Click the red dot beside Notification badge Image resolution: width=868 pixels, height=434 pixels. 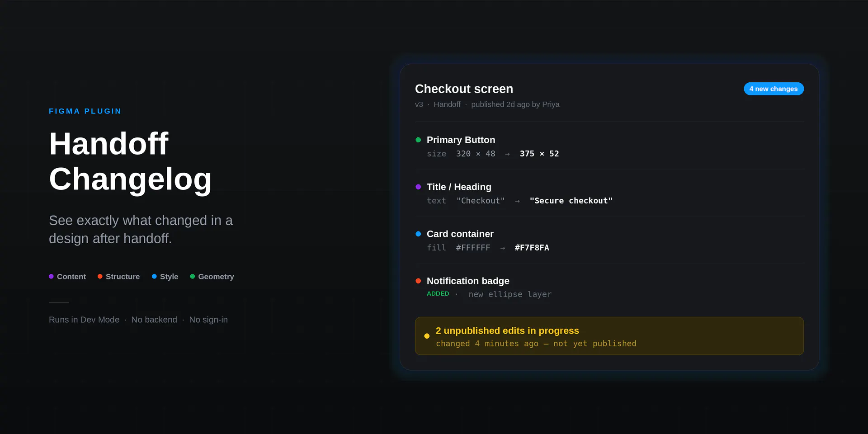(418, 281)
